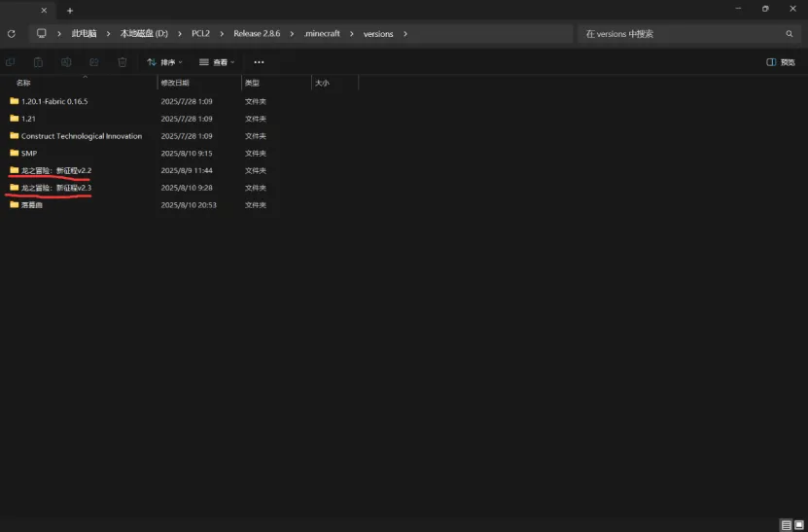Toggle the 预览 preview pane
Viewport: 808px width, 532px height.
pos(781,62)
